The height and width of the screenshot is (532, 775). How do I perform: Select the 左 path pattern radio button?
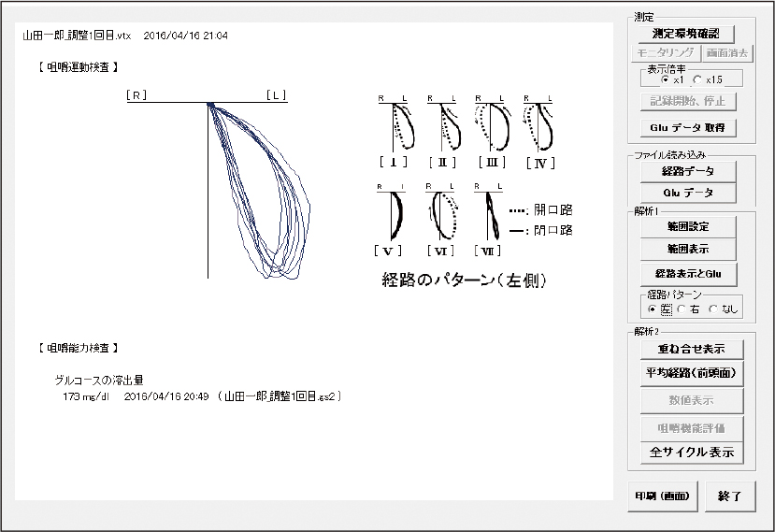pyautogui.click(x=652, y=309)
